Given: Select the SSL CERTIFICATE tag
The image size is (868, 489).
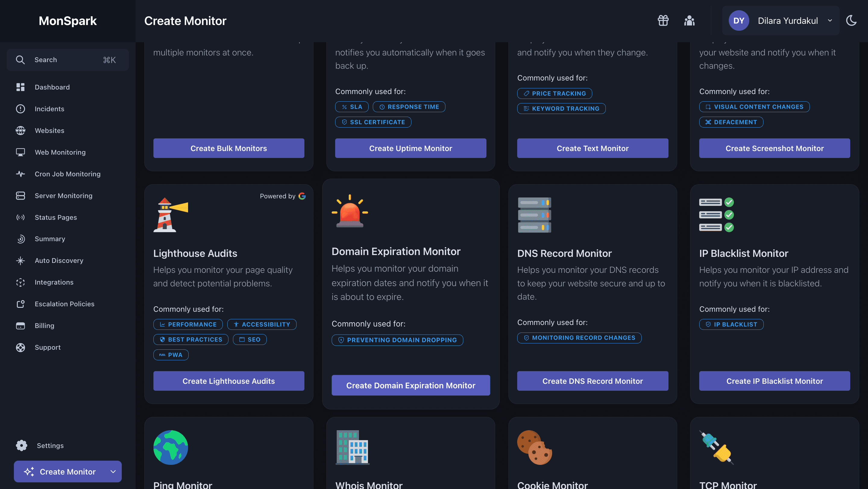Looking at the screenshot, I should pyautogui.click(x=373, y=122).
